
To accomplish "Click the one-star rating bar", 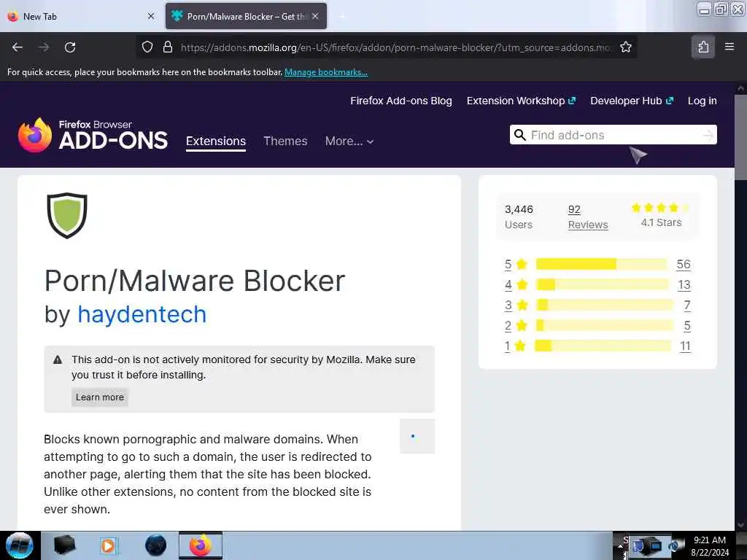I will click(603, 346).
